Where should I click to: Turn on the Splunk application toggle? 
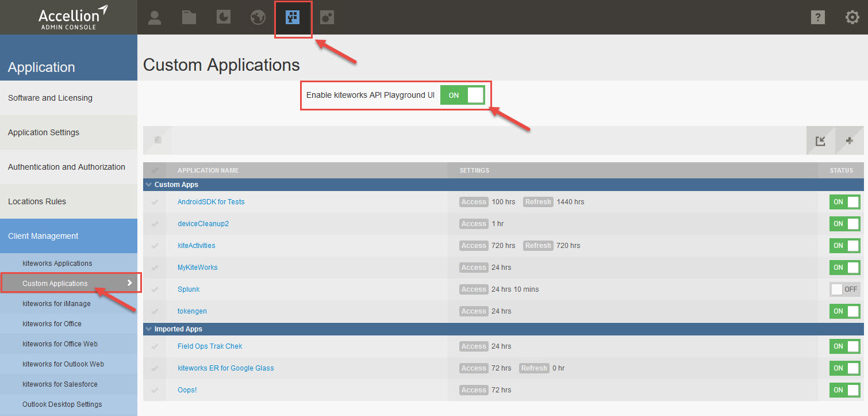tap(844, 289)
